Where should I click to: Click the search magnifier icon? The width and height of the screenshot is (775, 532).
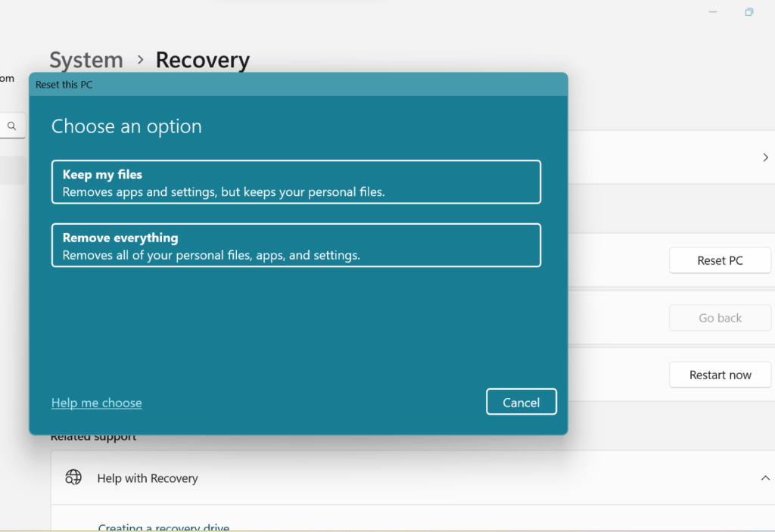tap(12, 126)
